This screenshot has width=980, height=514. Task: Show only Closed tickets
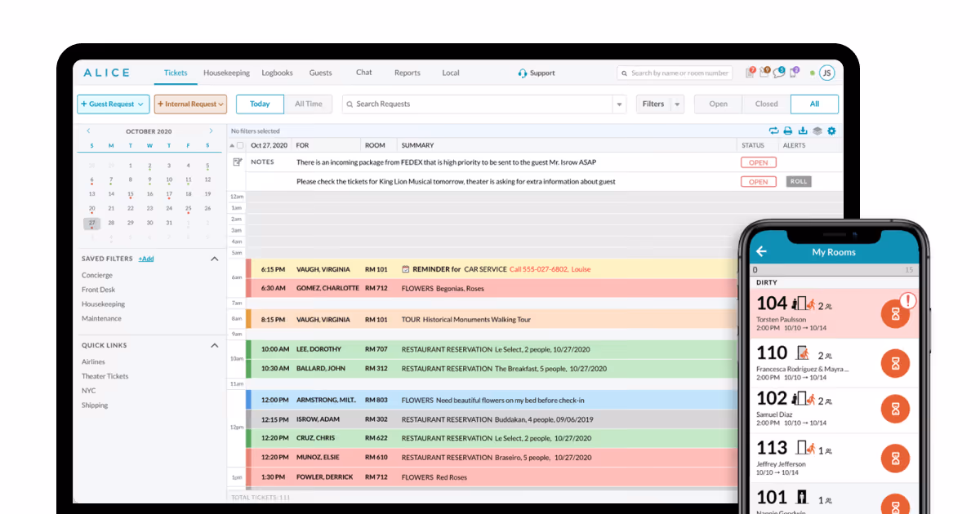767,104
